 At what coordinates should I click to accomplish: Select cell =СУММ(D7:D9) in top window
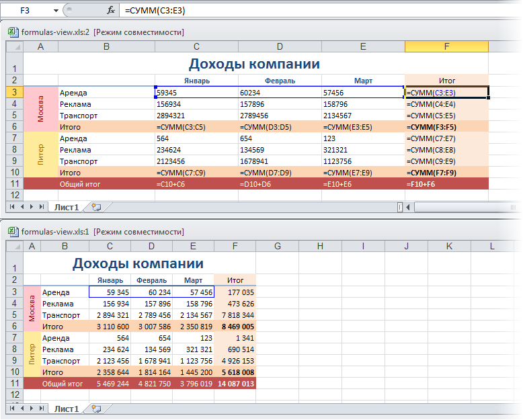click(280, 173)
